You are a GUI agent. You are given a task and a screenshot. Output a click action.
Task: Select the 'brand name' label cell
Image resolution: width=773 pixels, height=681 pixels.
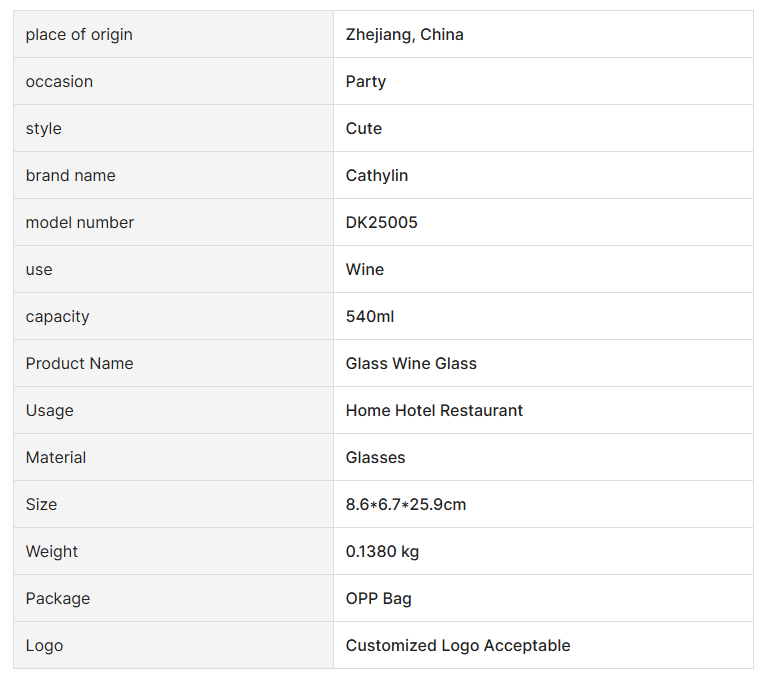(x=70, y=176)
